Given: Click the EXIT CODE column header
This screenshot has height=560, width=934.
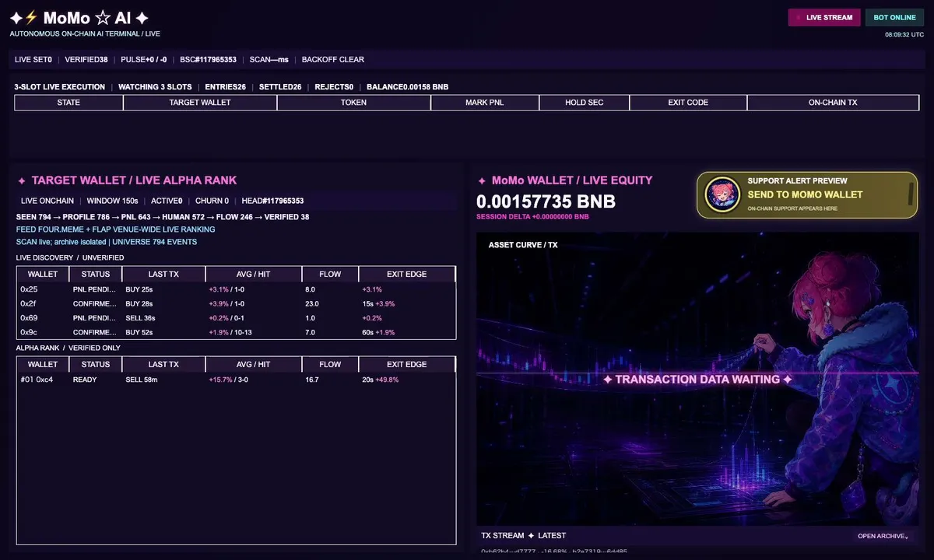Looking at the screenshot, I should click(x=688, y=103).
